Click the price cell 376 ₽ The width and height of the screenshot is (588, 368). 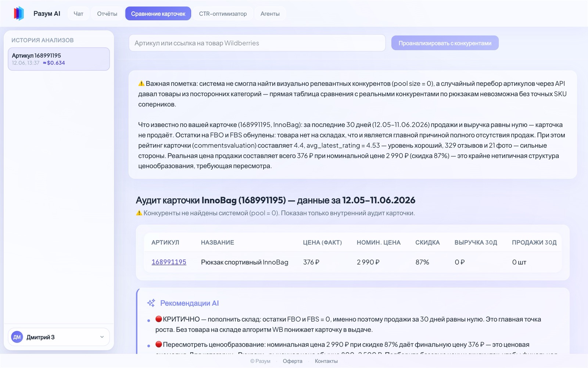(x=311, y=262)
